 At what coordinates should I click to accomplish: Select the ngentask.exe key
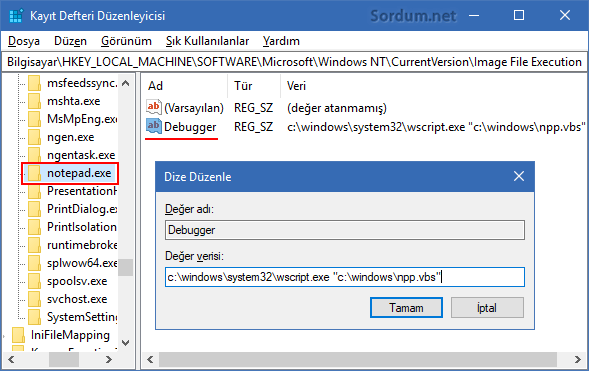81,155
